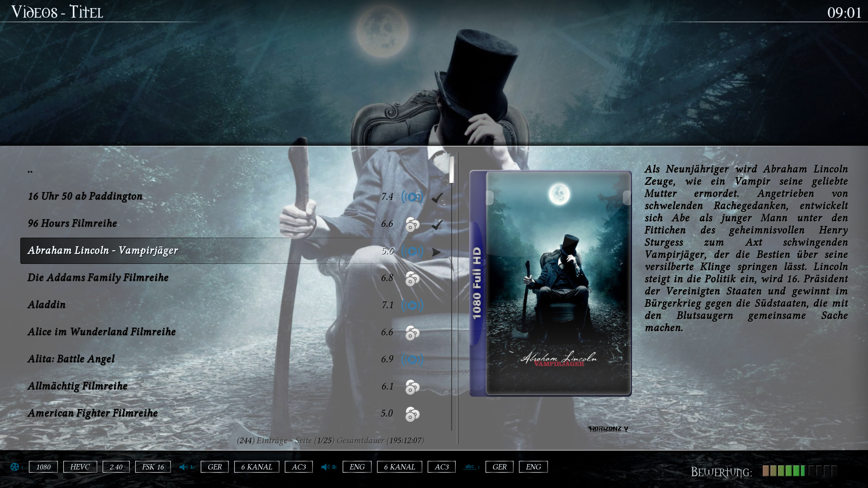This screenshot has height=488, width=868.
Task: Open American Fighter Filmreihe
Action: pyautogui.click(x=236, y=413)
